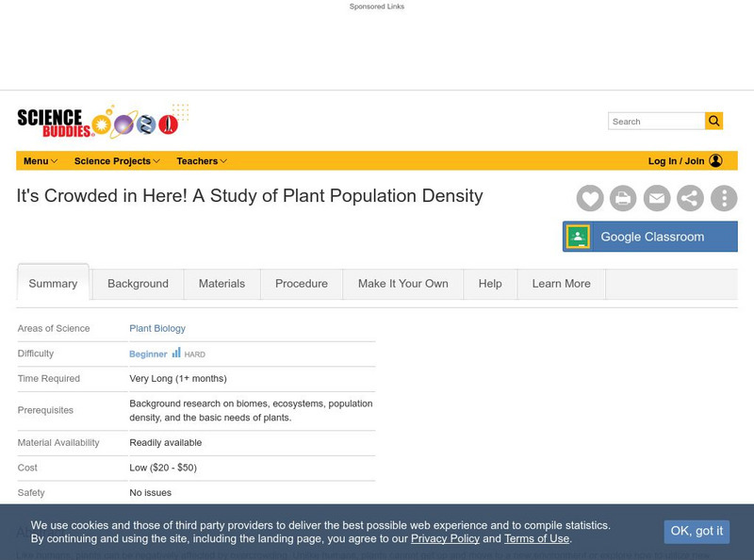This screenshot has width=754, height=560.
Task: Open the Privacy Policy link
Action: coord(445,538)
